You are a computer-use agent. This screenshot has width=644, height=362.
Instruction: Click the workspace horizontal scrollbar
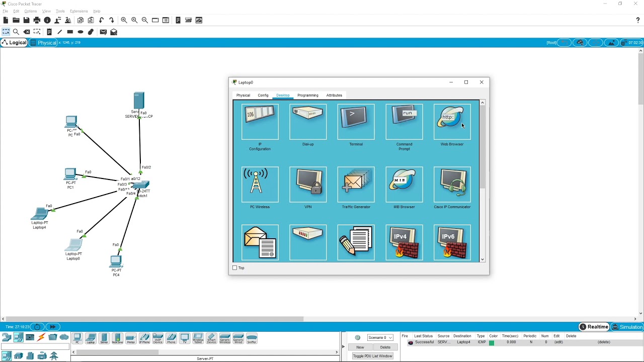[156, 319]
